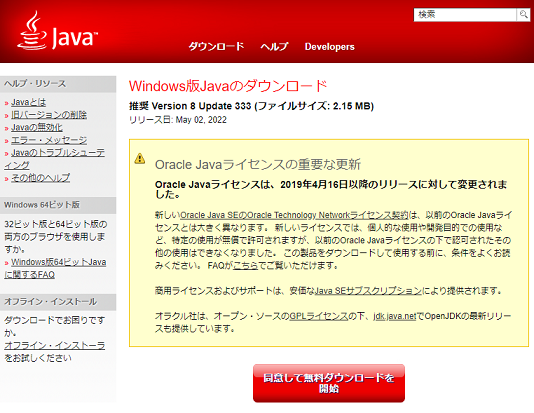This screenshot has width=534, height=413.
Task: Click the yellow warning triangle icon
Action: [140, 158]
